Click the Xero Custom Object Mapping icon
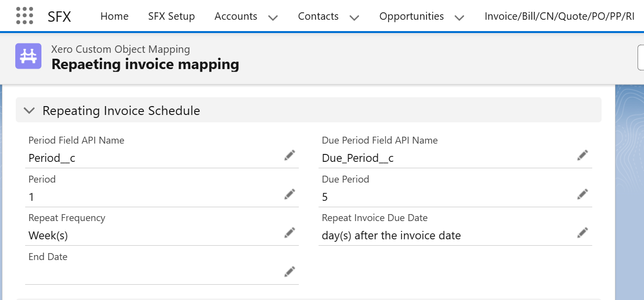 click(x=28, y=56)
